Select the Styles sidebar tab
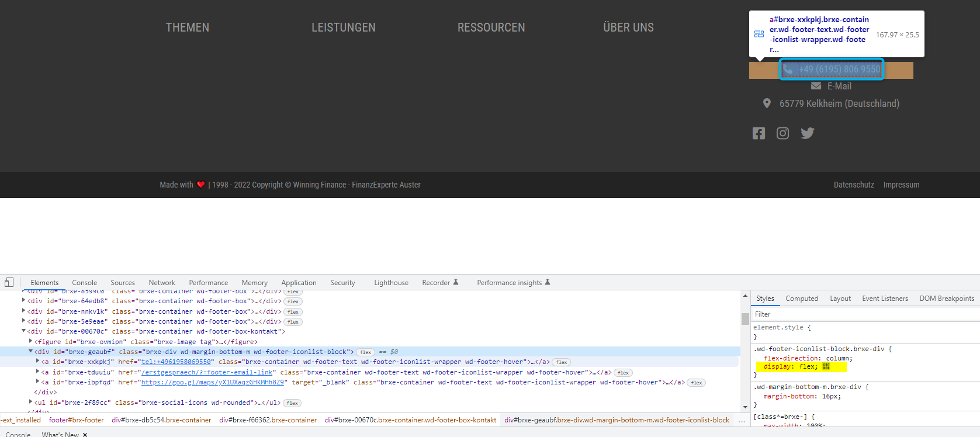 (x=765, y=299)
